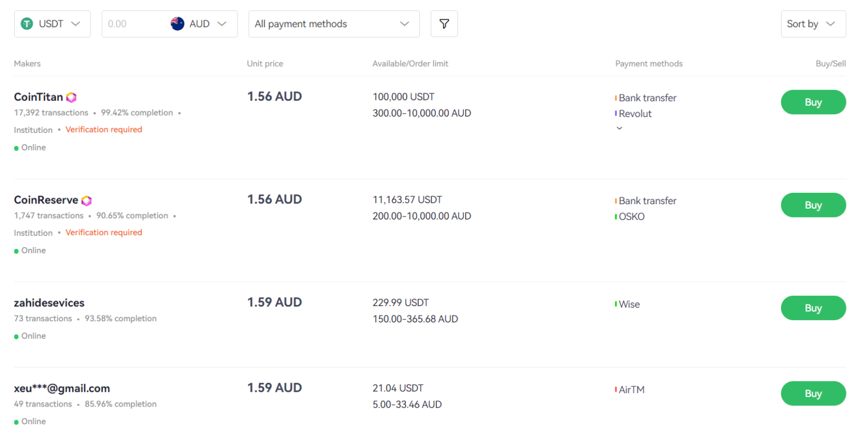Click the xeu***@gmail.com merchant name

click(62, 388)
